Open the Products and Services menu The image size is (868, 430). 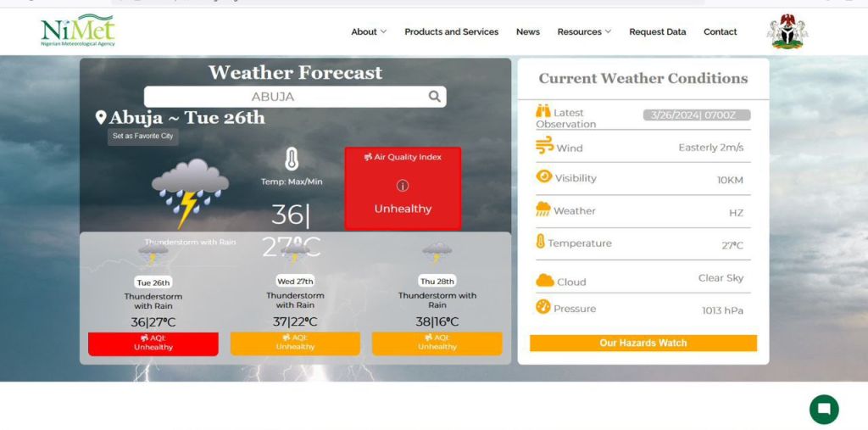pyautogui.click(x=451, y=31)
